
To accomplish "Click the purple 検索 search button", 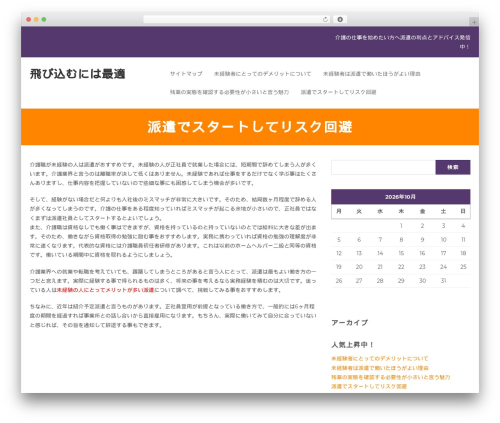I will [x=453, y=167].
